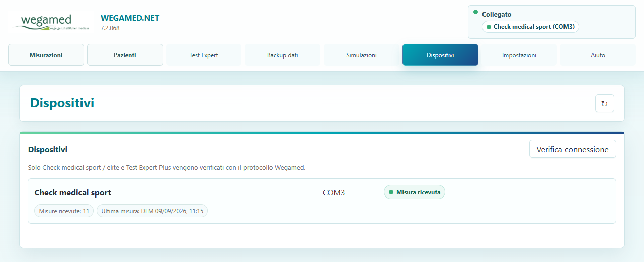The image size is (644, 262).
Task: Click the COM3 port label in the device row
Action: click(334, 192)
